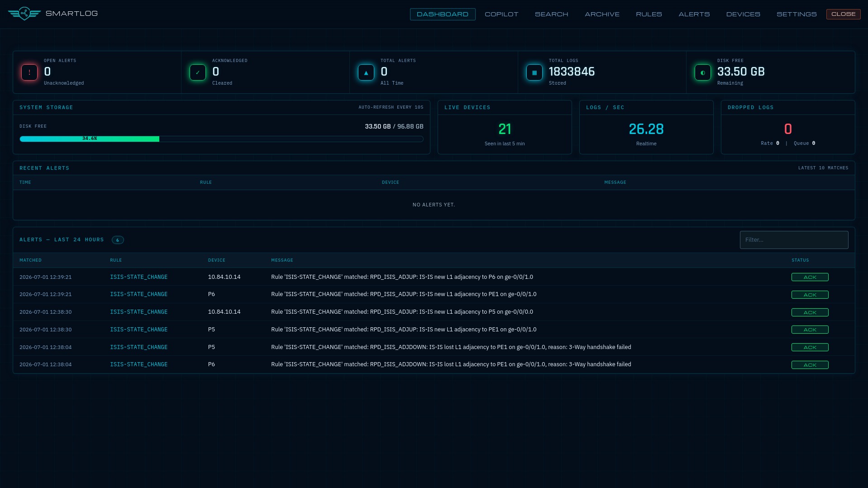
Task: Click the red CLOSE button
Action: (844, 14)
